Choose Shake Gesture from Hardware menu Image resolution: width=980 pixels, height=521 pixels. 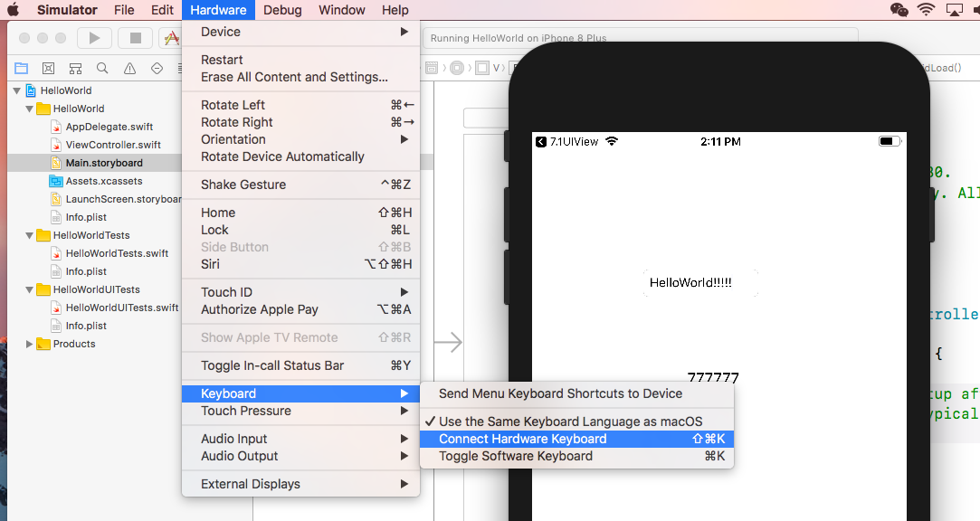tap(243, 185)
